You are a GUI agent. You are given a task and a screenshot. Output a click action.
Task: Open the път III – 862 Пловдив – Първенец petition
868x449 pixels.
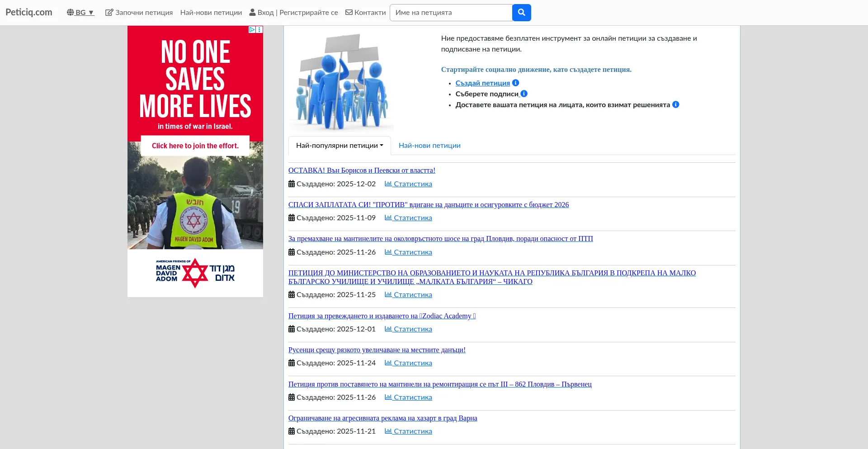(440, 384)
